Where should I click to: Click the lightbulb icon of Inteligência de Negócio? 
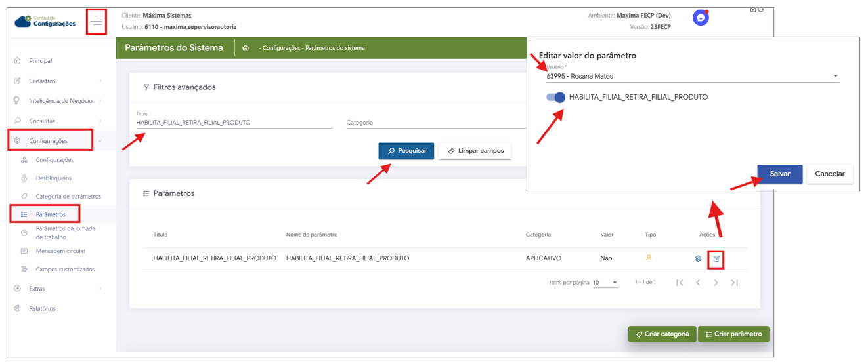[17, 101]
